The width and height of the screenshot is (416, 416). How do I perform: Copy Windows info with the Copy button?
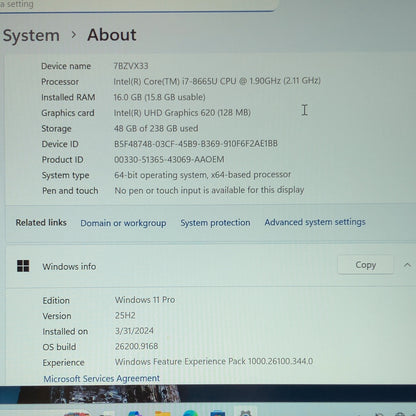(365, 265)
